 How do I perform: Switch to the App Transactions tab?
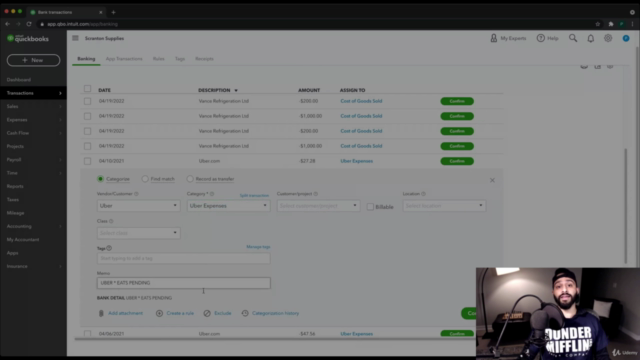click(124, 59)
